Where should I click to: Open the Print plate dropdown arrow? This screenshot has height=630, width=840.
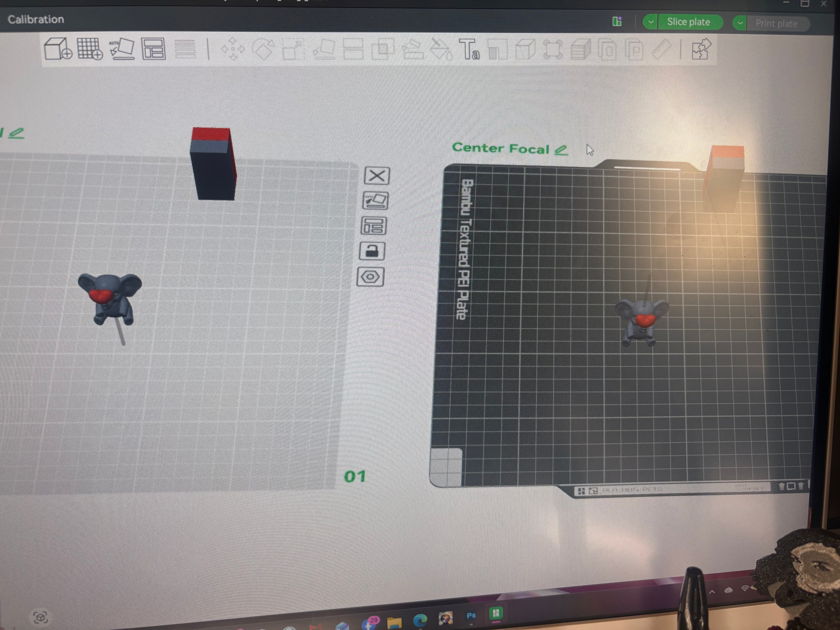click(x=740, y=23)
